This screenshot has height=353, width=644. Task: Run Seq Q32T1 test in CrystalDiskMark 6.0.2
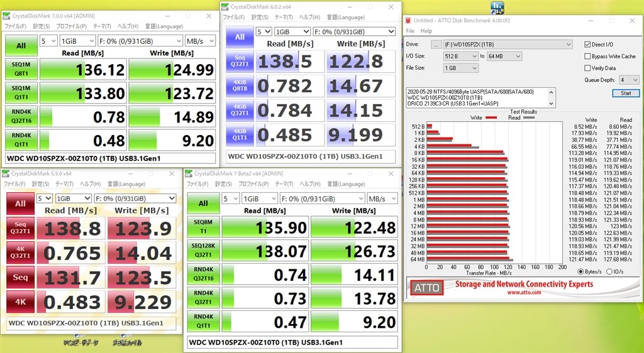(240, 61)
